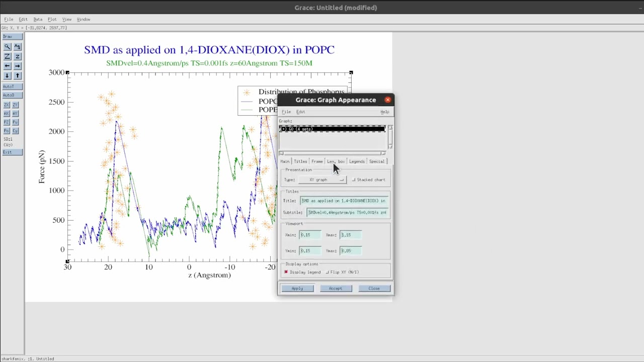This screenshot has height=362, width=644.
Task: Click the Accept button
Action: tap(336, 288)
